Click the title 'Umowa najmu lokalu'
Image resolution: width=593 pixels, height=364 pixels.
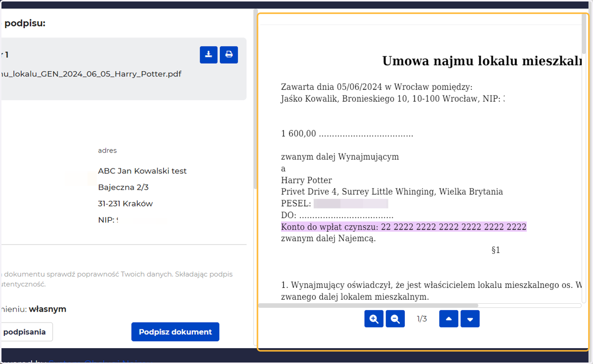(x=482, y=61)
